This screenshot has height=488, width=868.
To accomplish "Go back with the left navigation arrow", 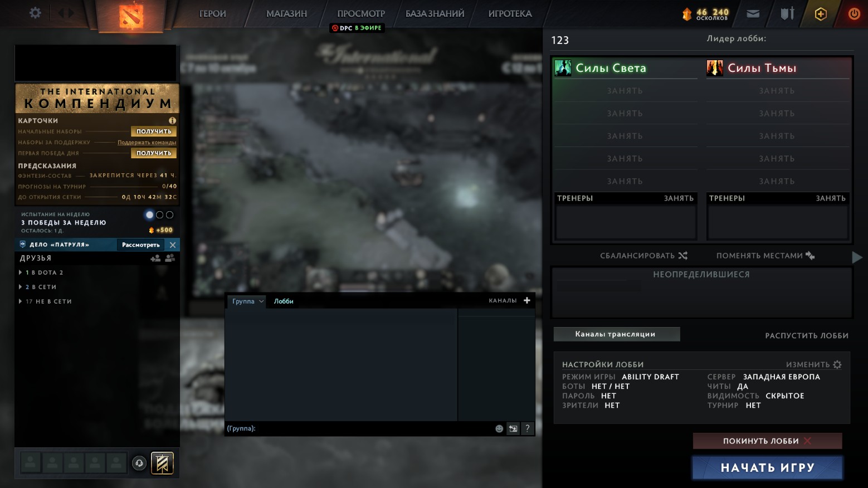I will [61, 12].
